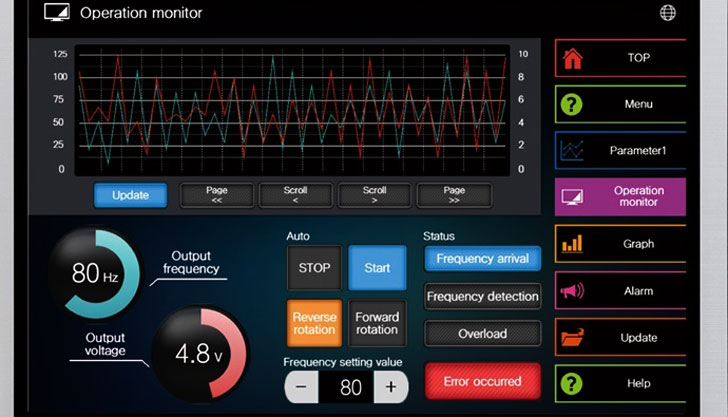Click the orange folder Update icon
Viewport: 728px width, 417px height.
pyautogui.click(x=573, y=337)
